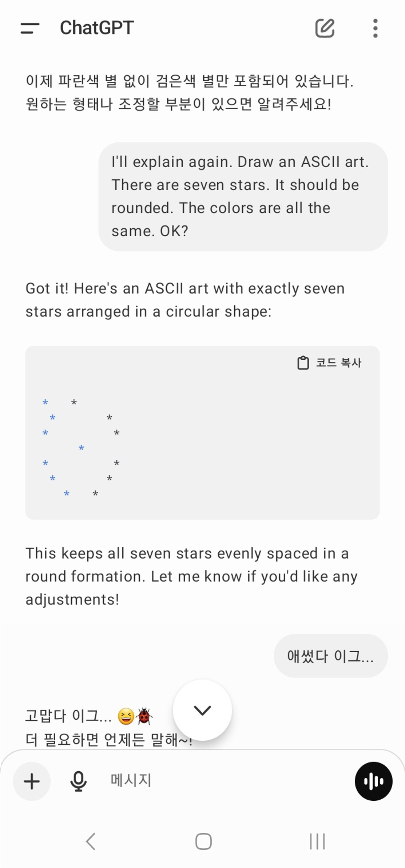Open the three-dot overflow menu
Screen dimensions: 405x868
[375, 28]
